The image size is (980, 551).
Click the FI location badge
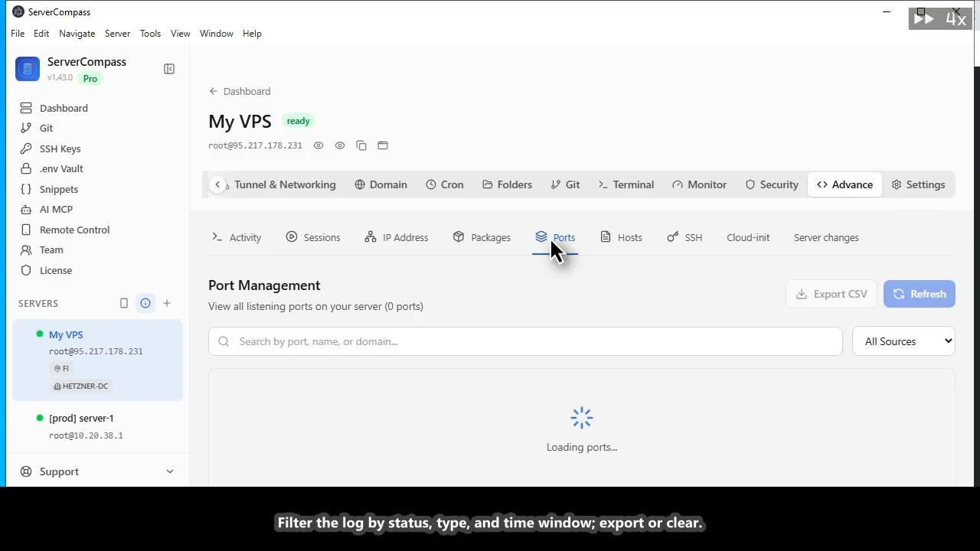(x=61, y=368)
